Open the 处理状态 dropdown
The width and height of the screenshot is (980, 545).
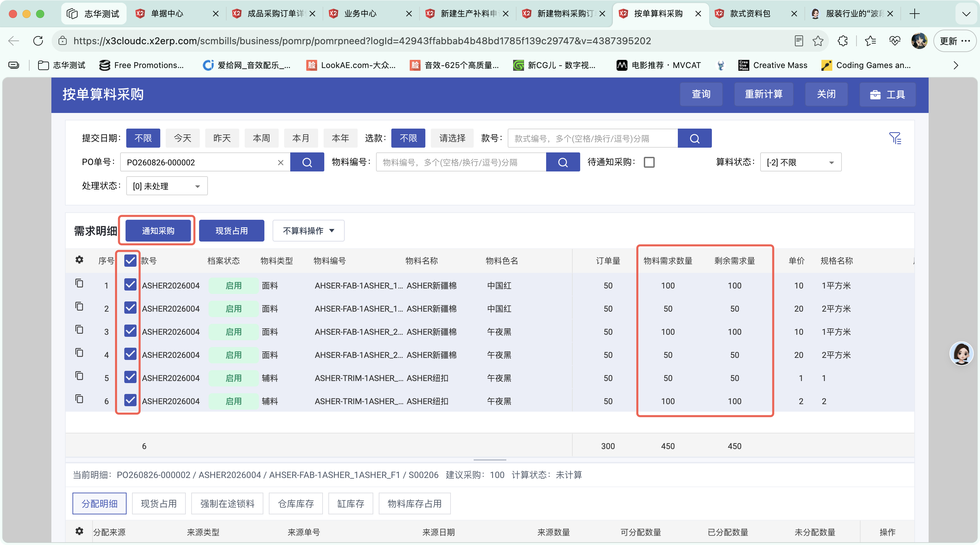click(167, 186)
